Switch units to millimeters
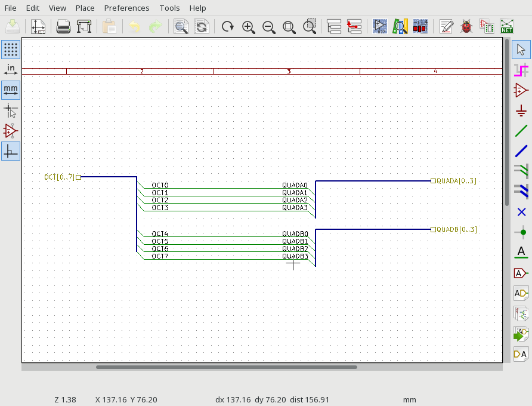Viewport: 532px width, 406px height. coord(11,90)
